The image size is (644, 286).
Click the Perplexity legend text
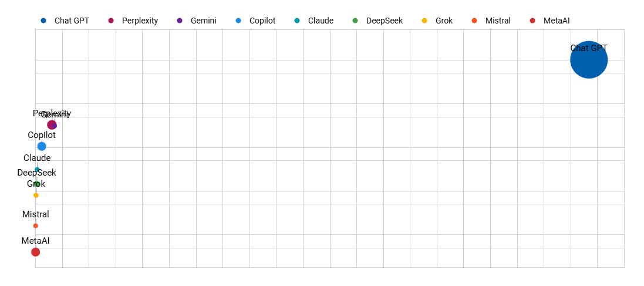coord(140,21)
